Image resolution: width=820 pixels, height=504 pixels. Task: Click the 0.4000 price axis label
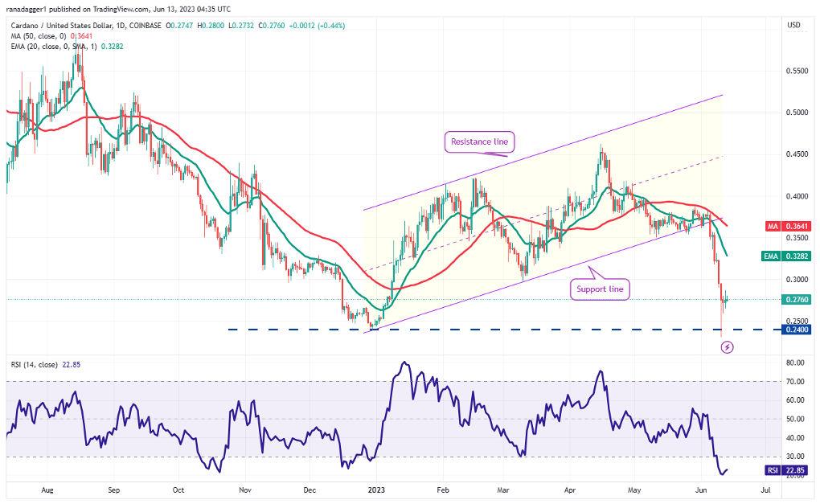pos(797,196)
